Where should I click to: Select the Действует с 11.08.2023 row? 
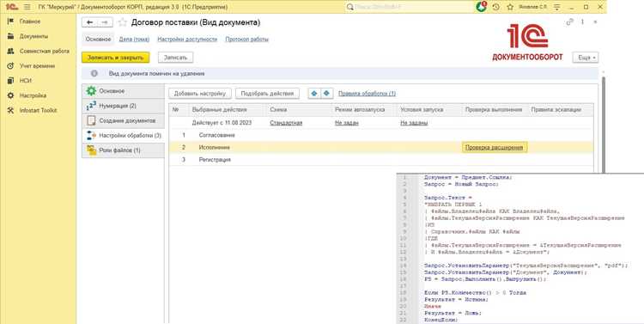point(381,123)
